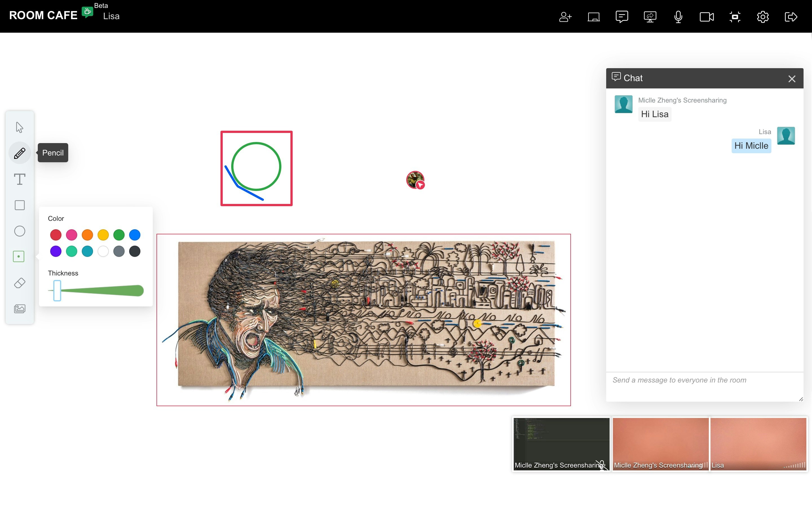The width and height of the screenshot is (812, 507).
Task: Click the insert image tool
Action: tap(19, 309)
